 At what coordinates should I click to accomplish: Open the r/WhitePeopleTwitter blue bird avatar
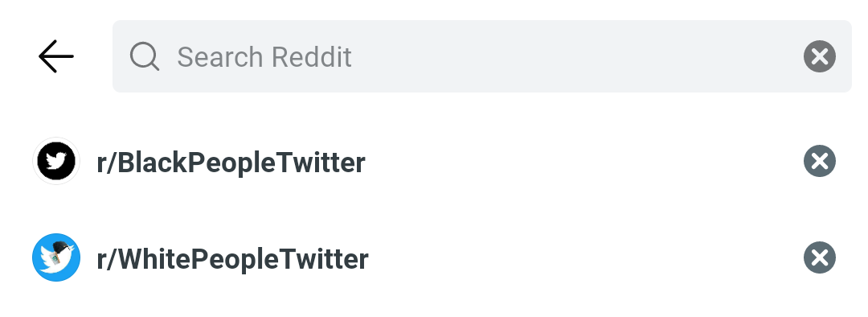tap(56, 257)
